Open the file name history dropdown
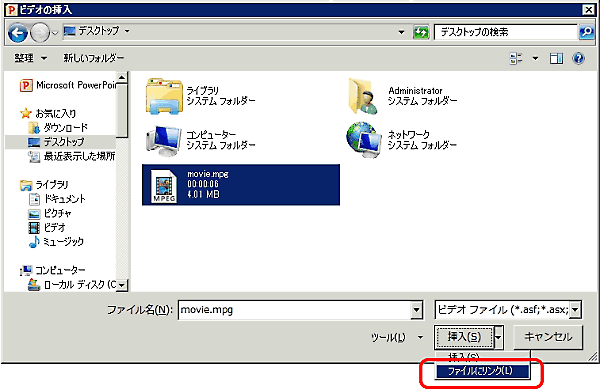 [x=416, y=310]
